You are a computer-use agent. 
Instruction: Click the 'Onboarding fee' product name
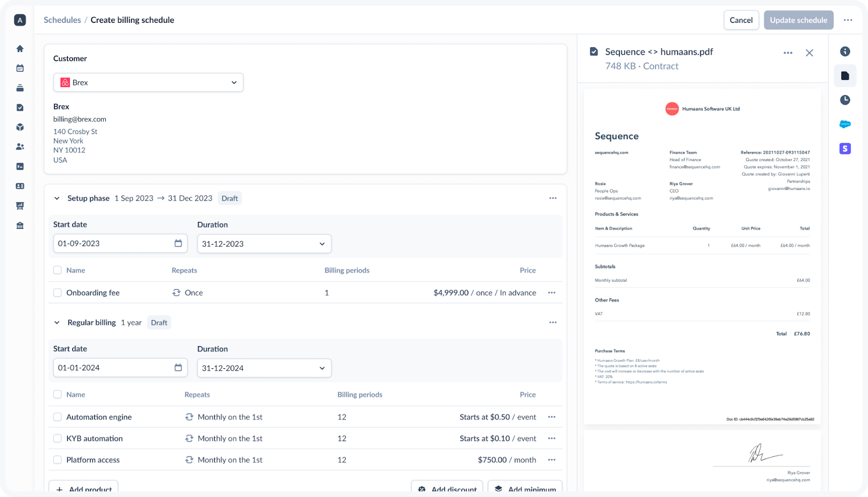(93, 292)
